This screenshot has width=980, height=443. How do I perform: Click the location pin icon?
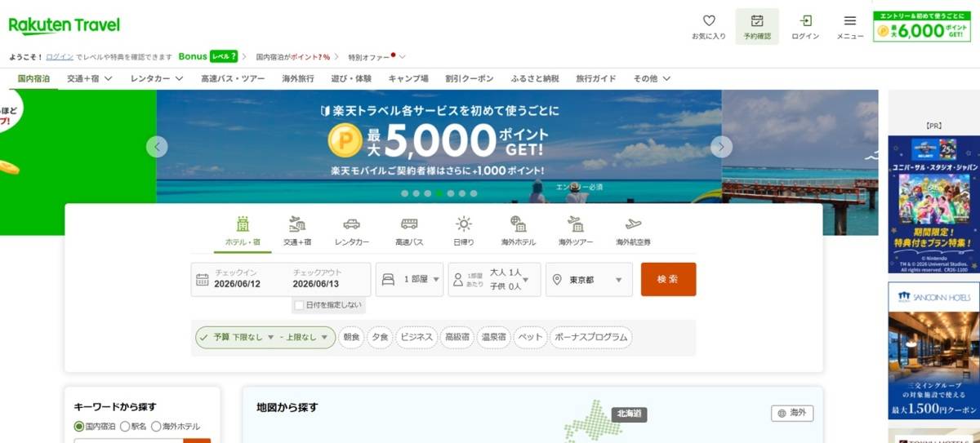pyautogui.click(x=557, y=280)
